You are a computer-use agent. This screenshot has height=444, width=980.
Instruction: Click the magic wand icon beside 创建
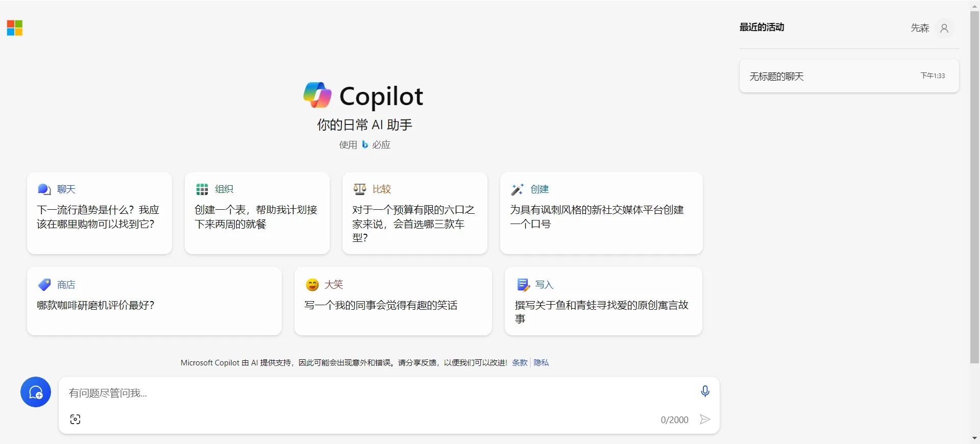[518, 189]
